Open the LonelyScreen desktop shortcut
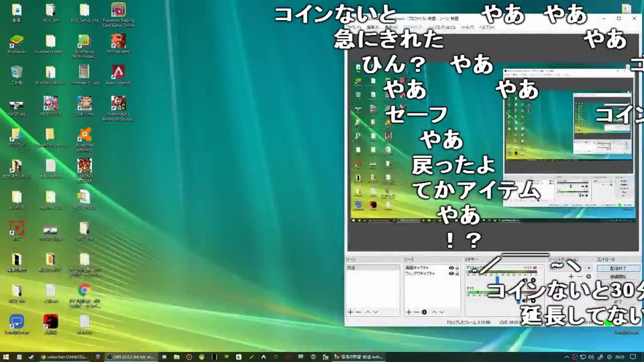Screen dimensions: 644x362 tap(17, 324)
